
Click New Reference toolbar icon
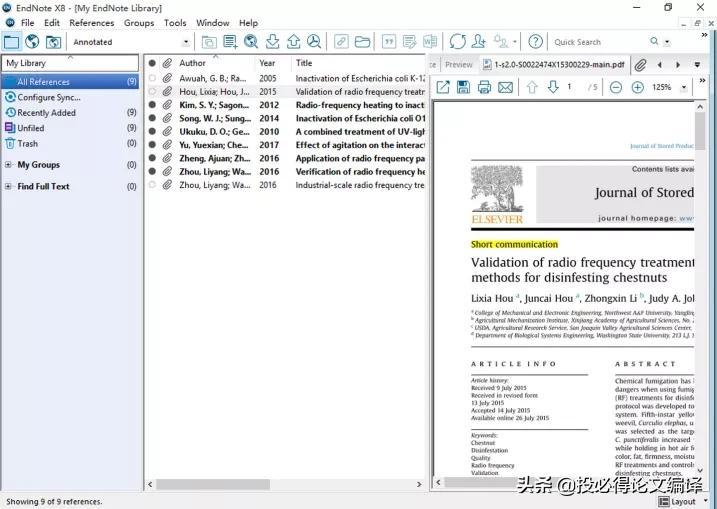[230, 42]
